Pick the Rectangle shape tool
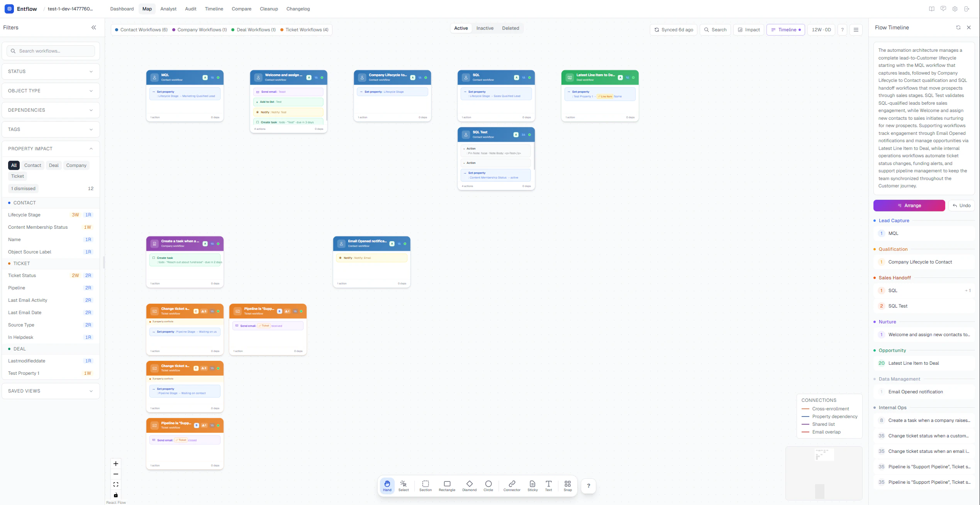Image resolution: width=980 pixels, height=505 pixels. pos(447,486)
